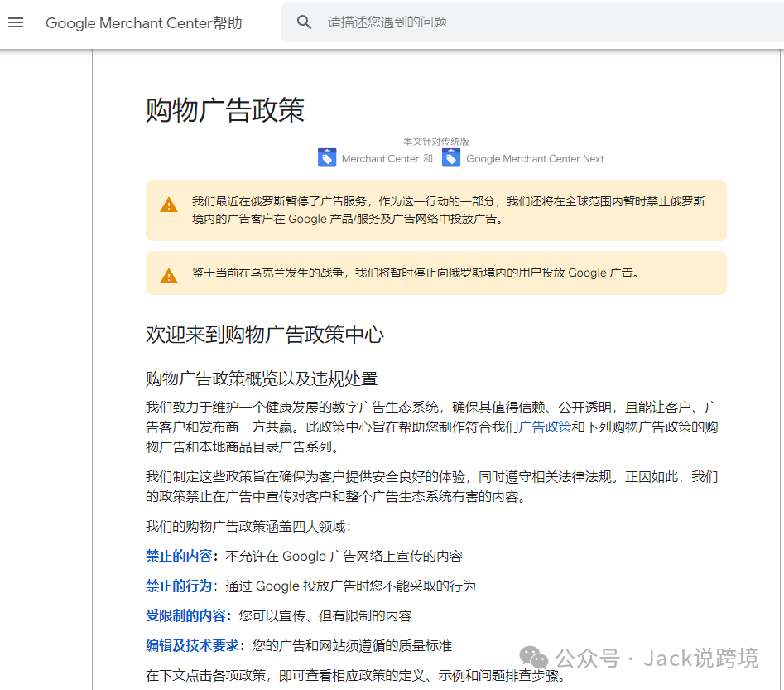Open the 广告政策 hyperlink in the paragraph
Viewport: 784px width, 690px height.
545,427
